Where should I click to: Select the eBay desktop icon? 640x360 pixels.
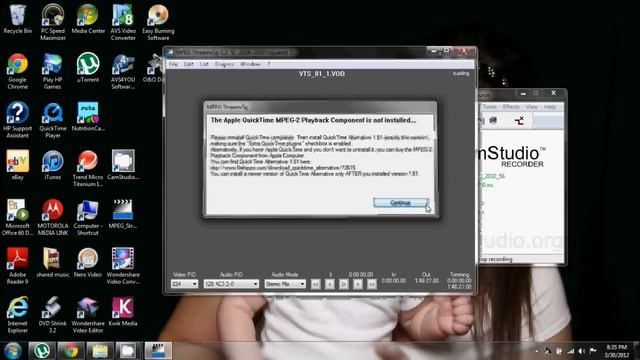(x=18, y=165)
